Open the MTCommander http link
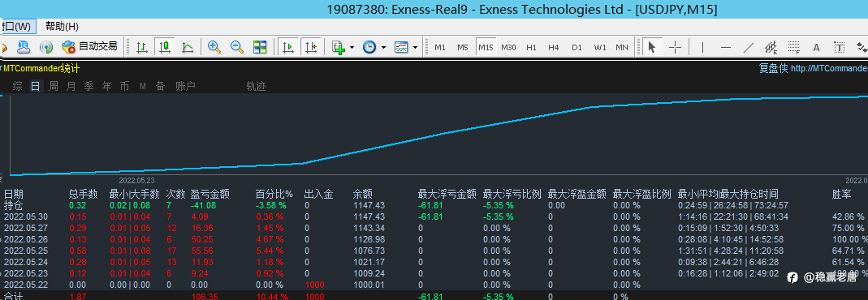 coord(829,69)
